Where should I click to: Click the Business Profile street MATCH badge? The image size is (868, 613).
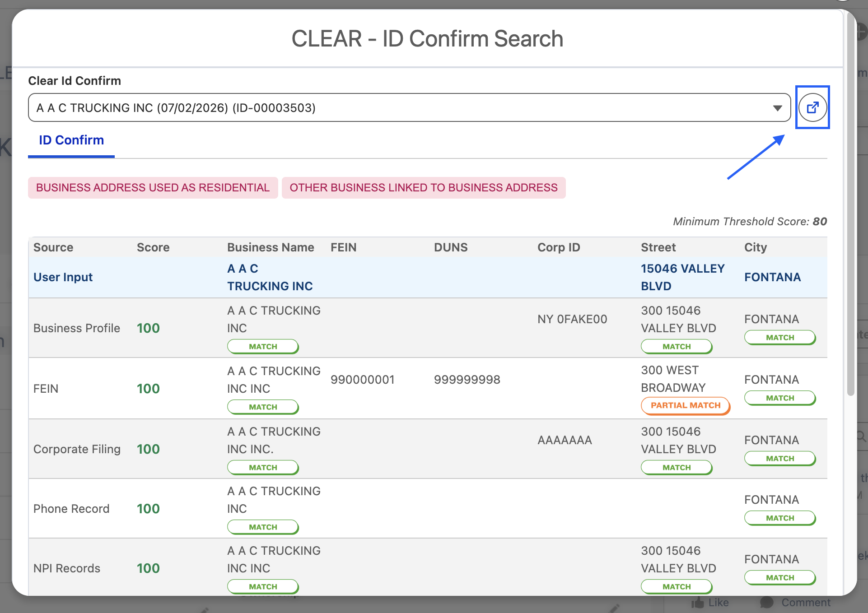[x=677, y=347]
